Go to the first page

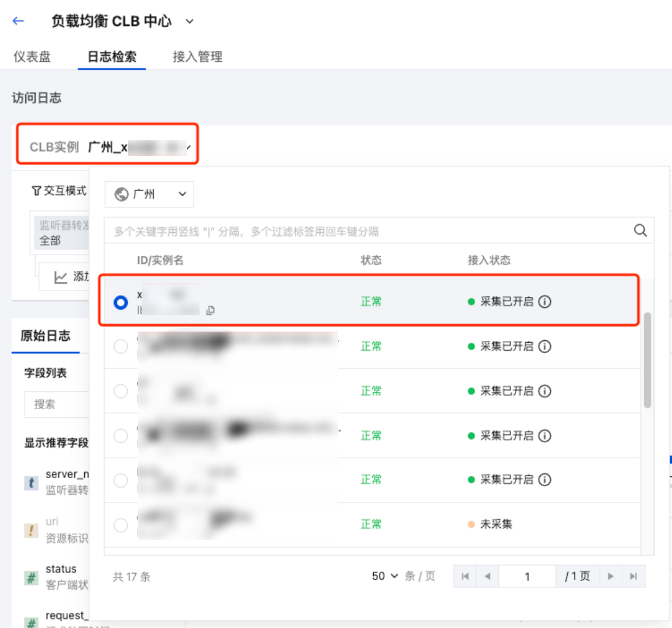point(465,576)
